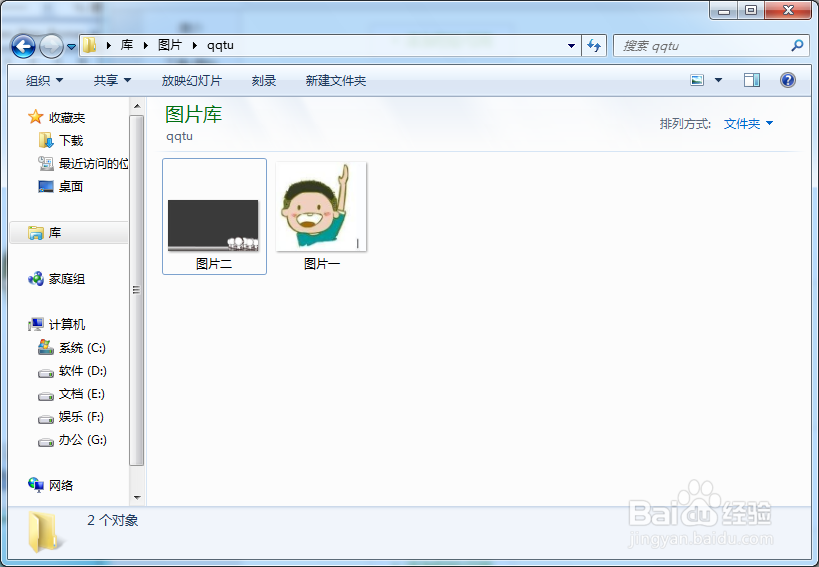Refresh the folder view
Image resolution: width=819 pixels, height=567 pixels.
coord(594,45)
